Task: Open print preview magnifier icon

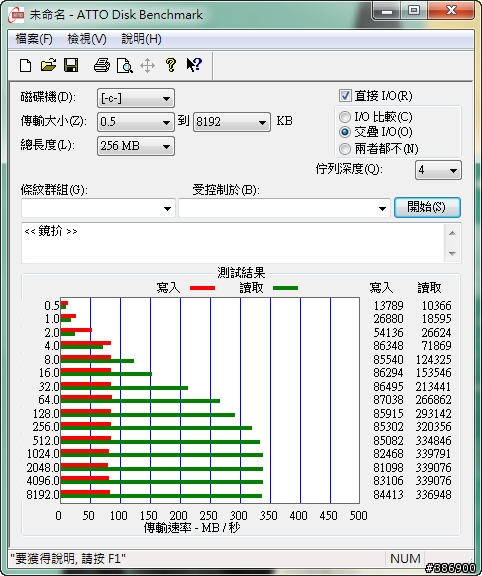Action: click(x=125, y=66)
